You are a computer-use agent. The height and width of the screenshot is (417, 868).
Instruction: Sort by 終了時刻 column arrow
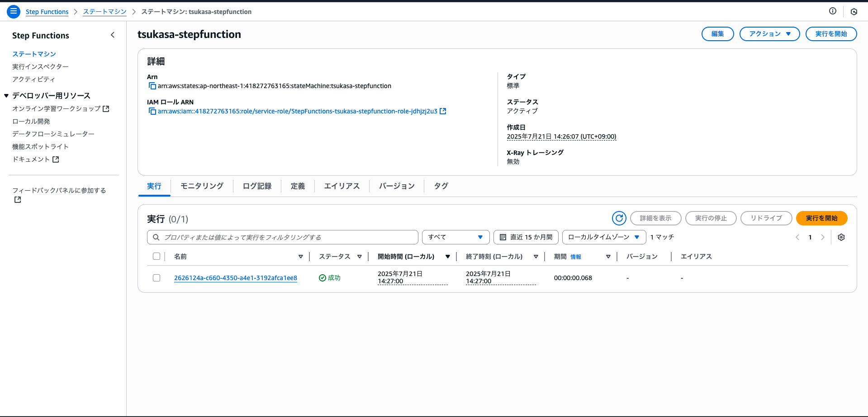(536, 257)
